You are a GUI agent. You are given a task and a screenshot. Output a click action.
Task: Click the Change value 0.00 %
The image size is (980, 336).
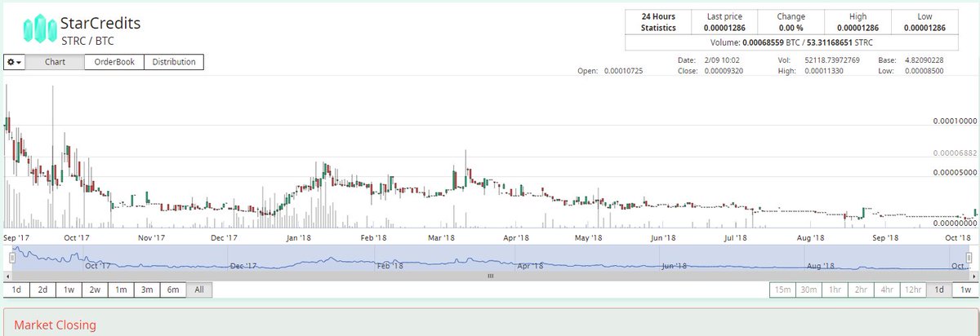coord(791,28)
